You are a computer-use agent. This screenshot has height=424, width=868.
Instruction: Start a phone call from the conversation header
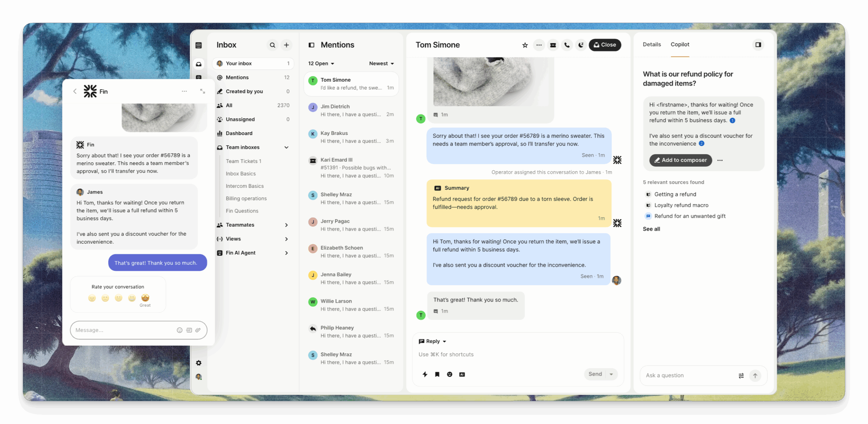567,45
